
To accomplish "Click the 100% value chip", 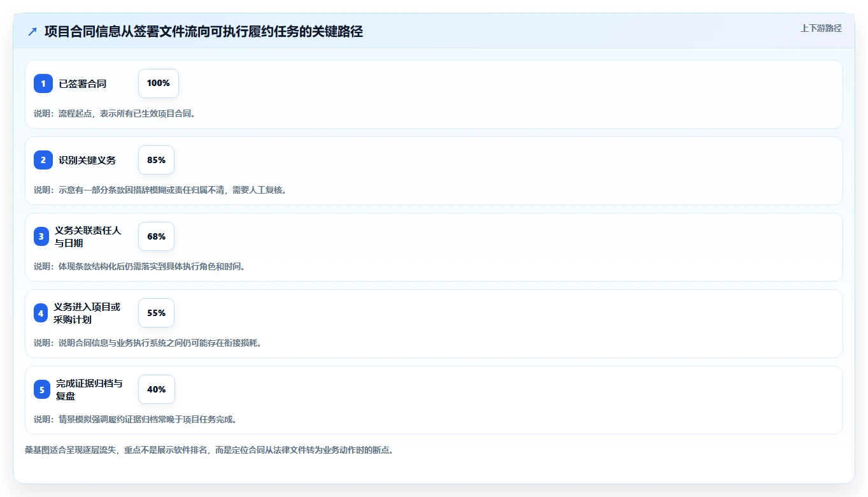I will pyautogui.click(x=159, y=83).
